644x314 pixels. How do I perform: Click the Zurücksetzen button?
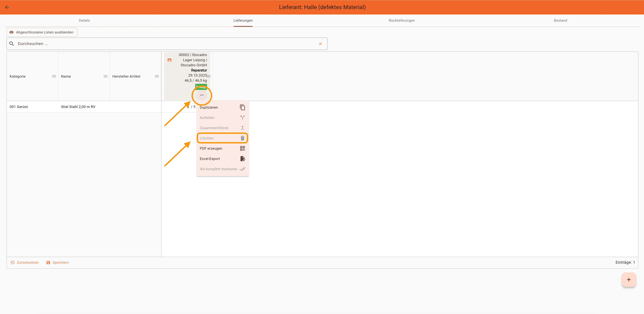coord(25,262)
